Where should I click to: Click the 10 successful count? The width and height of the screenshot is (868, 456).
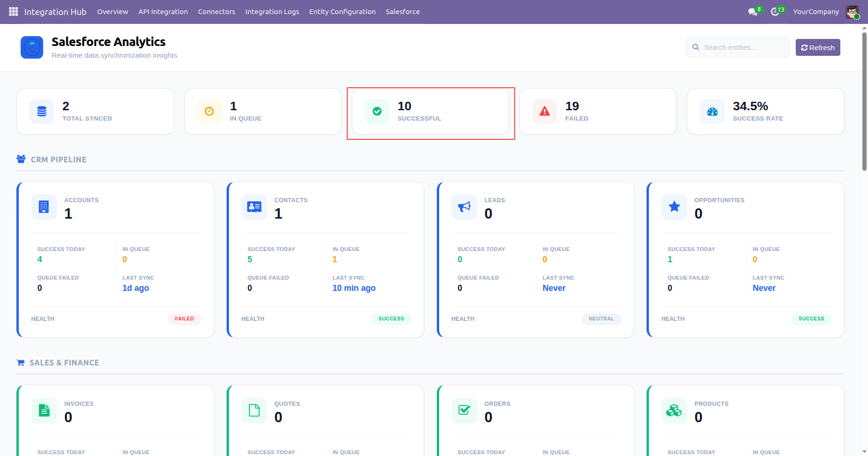404,106
